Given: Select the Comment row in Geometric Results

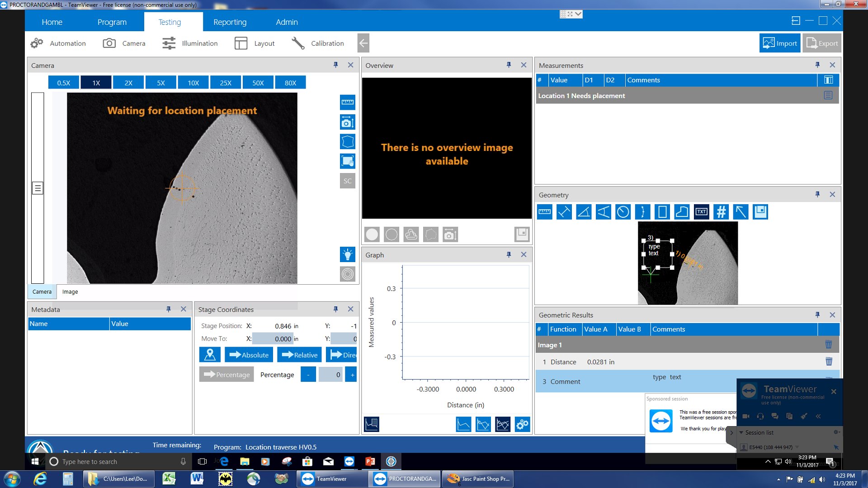Looking at the screenshot, I should 687,381.
